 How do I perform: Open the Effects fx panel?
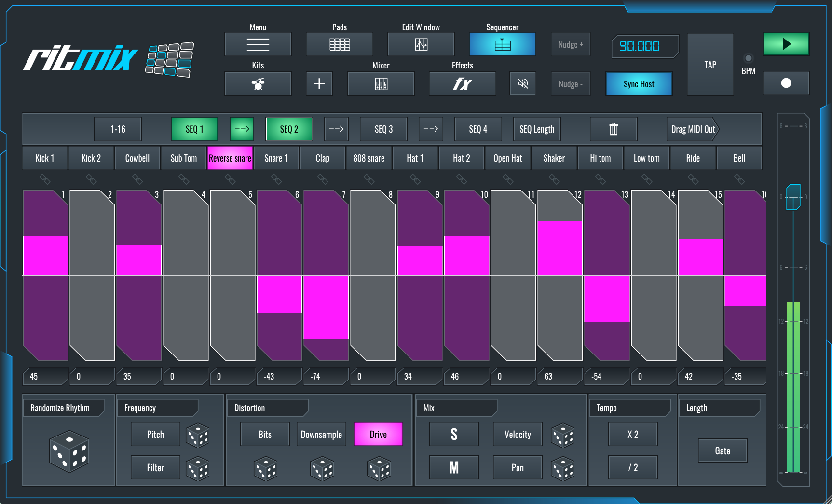pos(462,84)
